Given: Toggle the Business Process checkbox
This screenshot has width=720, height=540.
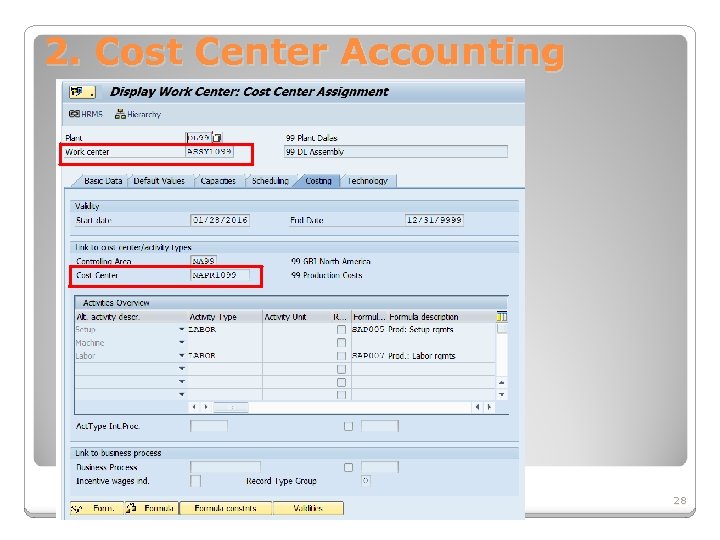Looking at the screenshot, I should tap(349, 467).
